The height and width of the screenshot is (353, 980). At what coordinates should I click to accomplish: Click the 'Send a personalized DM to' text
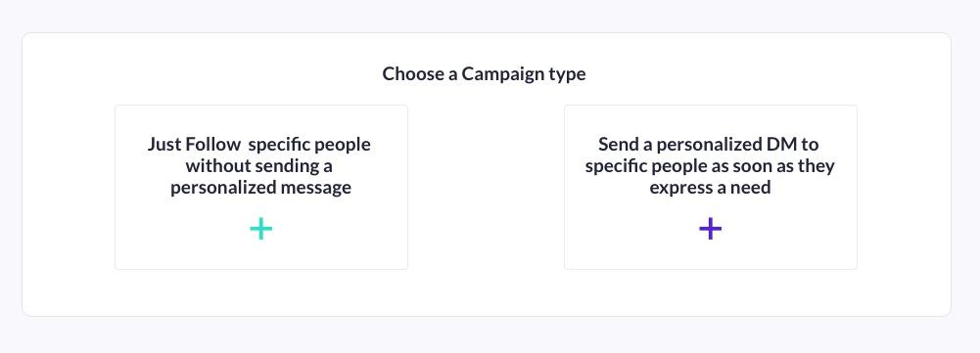click(x=709, y=145)
